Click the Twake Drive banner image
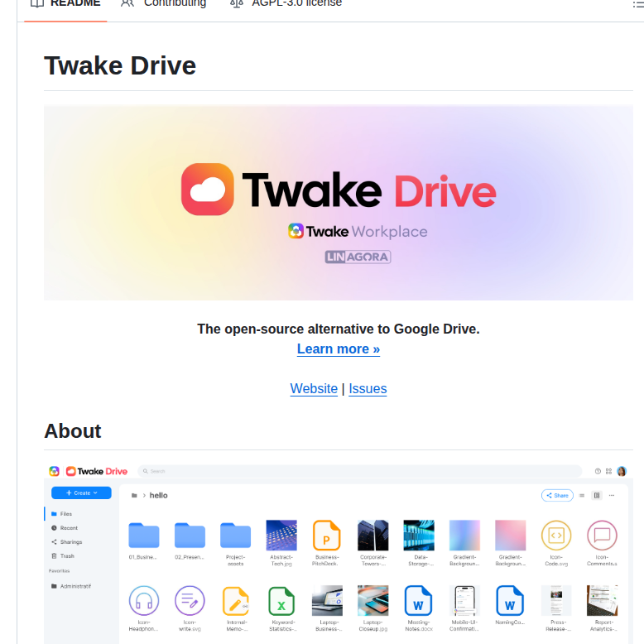644x644 pixels. [x=339, y=203]
